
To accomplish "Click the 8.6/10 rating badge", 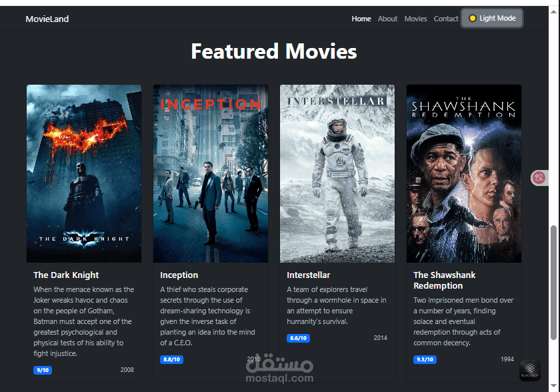I will (x=298, y=338).
